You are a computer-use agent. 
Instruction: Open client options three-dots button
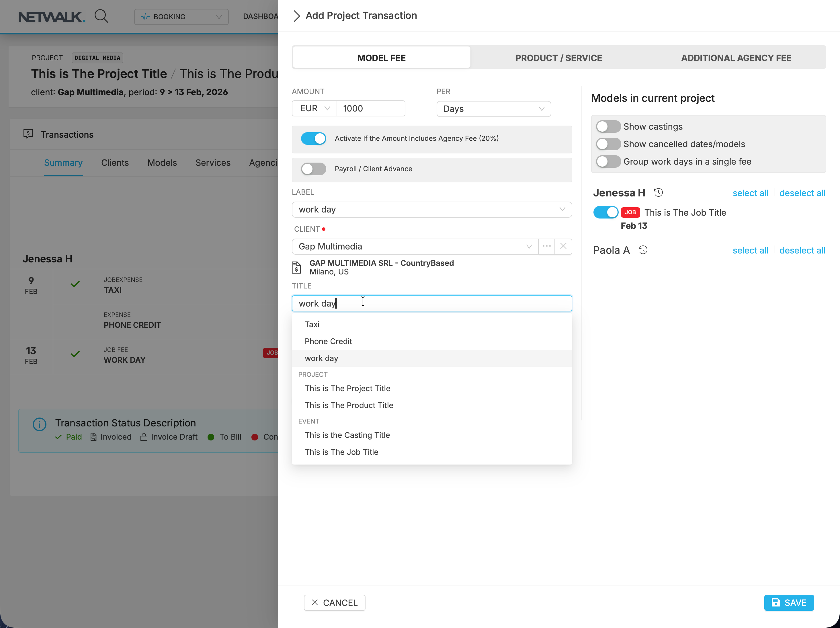click(546, 246)
